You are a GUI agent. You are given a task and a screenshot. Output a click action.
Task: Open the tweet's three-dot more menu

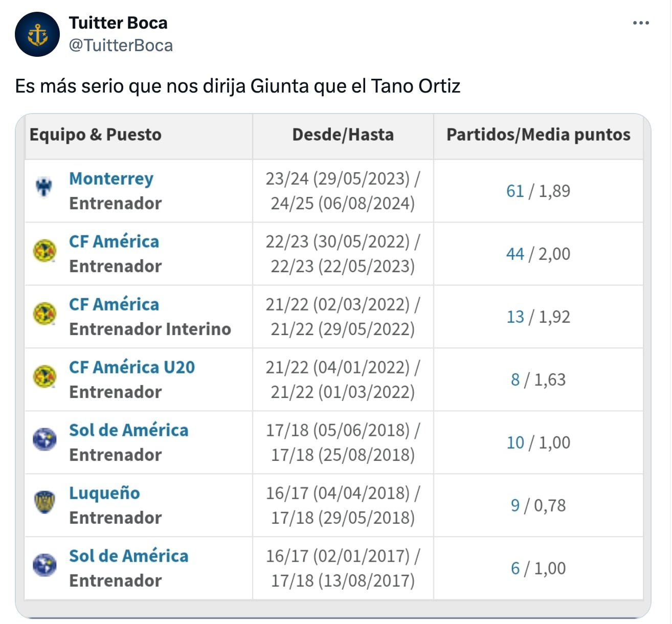[640, 23]
